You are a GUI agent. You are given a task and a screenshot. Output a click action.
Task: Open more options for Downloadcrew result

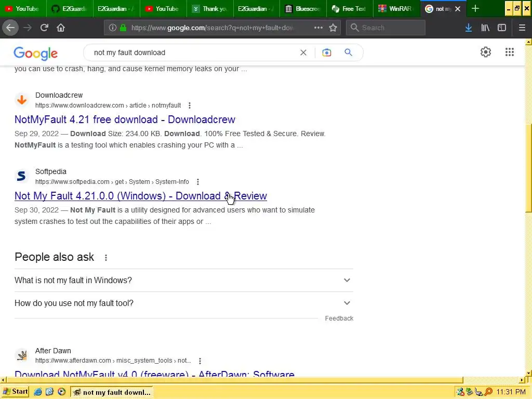click(x=190, y=105)
